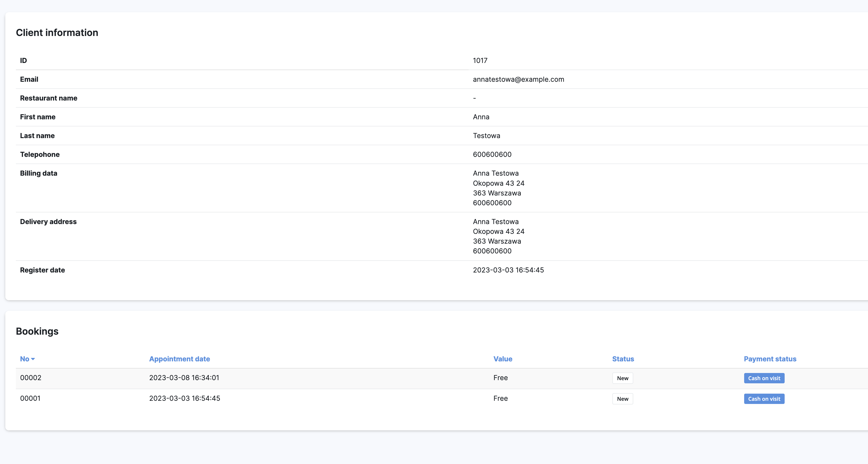Click Cash on visit badge for booking 00002
868x464 pixels.
(764, 378)
